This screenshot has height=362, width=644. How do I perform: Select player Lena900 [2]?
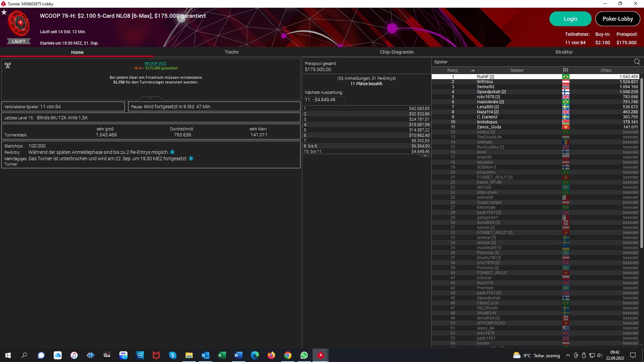(535, 107)
